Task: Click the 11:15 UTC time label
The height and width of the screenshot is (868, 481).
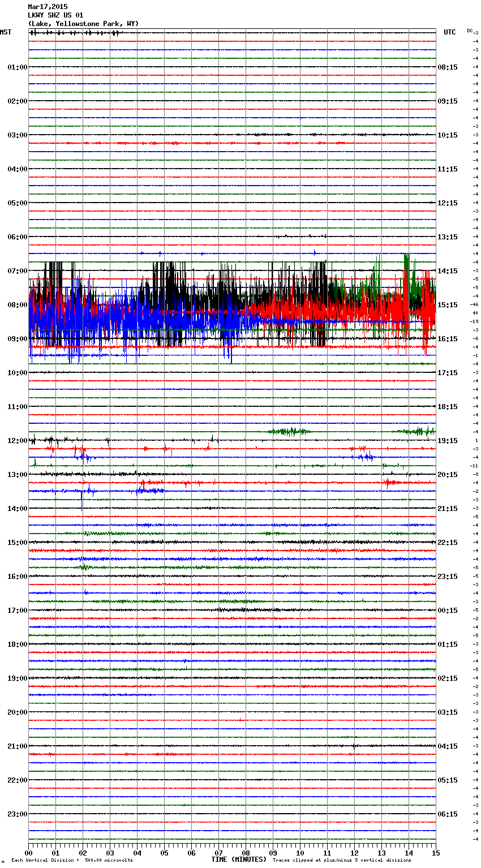Action: [448, 169]
